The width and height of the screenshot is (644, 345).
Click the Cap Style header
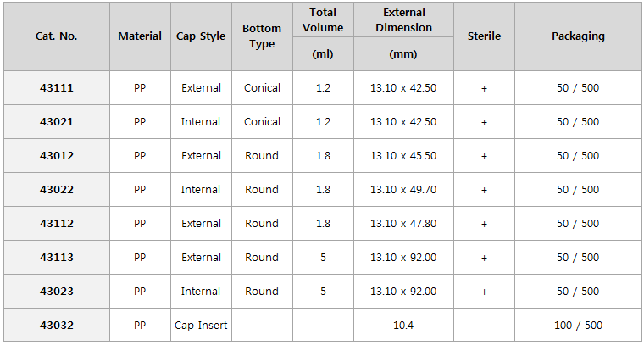(x=201, y=36)
